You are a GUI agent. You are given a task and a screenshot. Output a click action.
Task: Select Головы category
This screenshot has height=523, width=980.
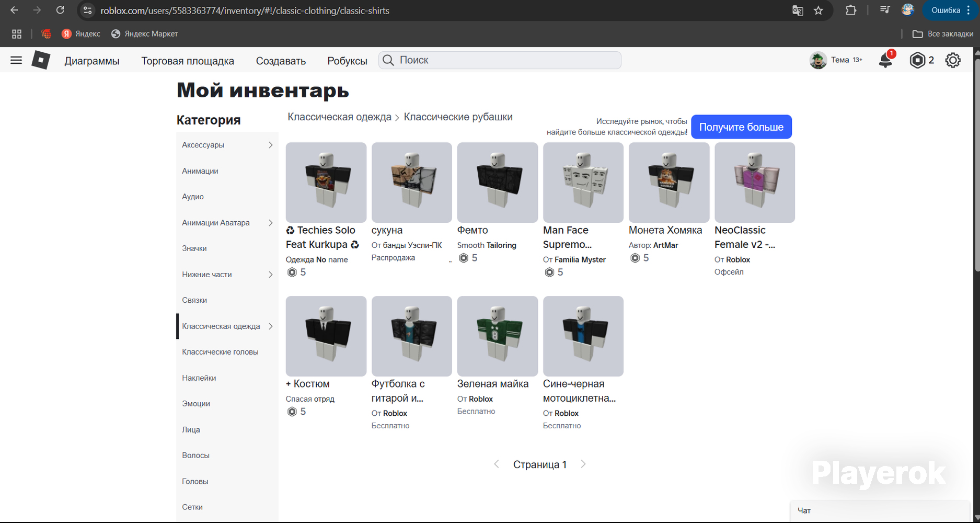pos(227,482)
